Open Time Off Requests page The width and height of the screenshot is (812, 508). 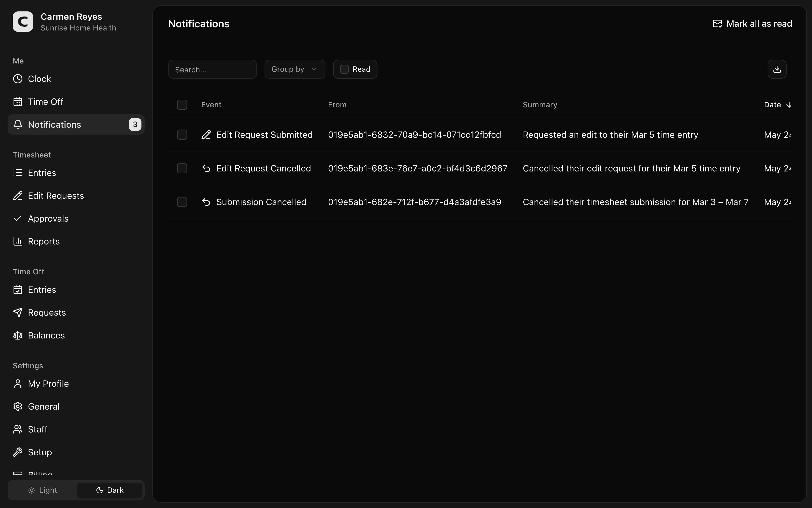76,312
